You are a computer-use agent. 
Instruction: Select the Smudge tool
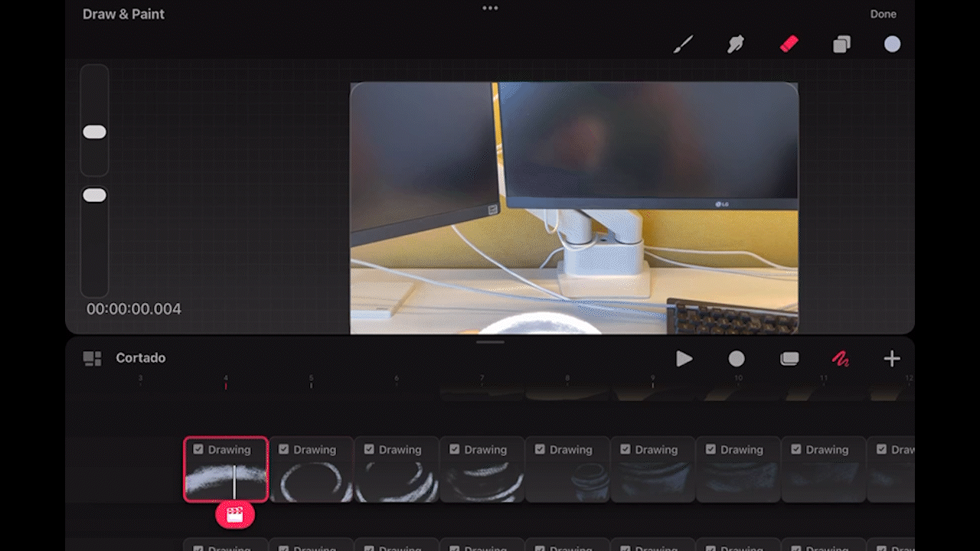[736, 44]
